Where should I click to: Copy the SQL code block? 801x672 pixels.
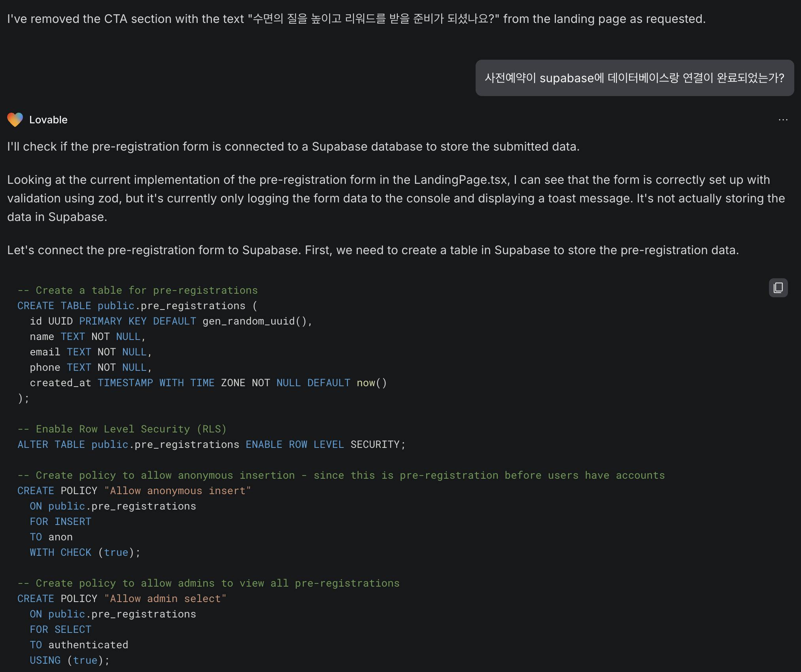pyautogui.click(x=778, y=287)
